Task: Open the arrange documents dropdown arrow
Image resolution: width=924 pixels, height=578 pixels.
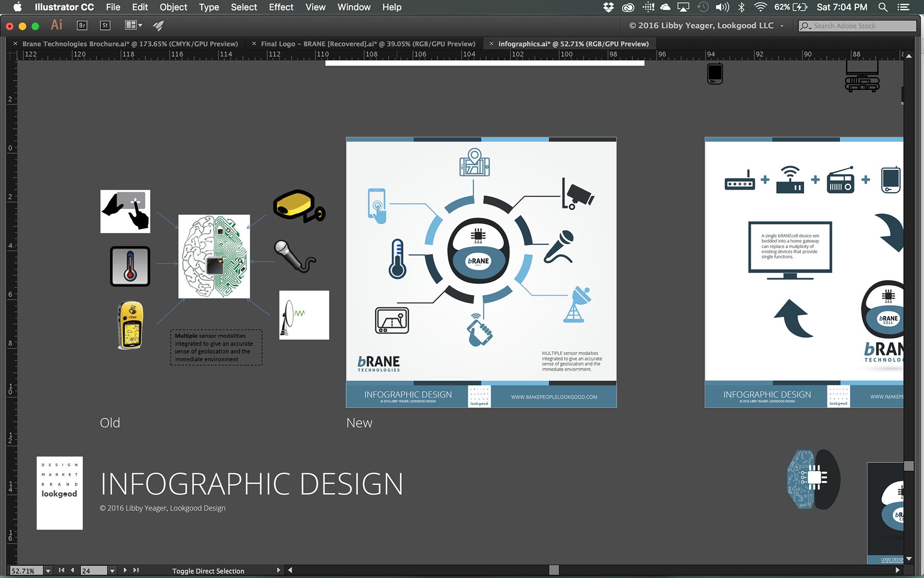Action: tap(140, 26)
